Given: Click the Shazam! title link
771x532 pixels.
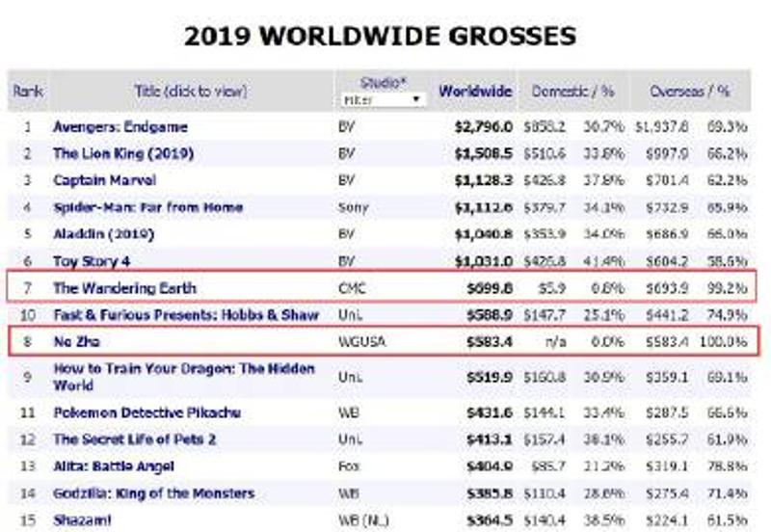Looking at the screenshot, I should (x=81, y=520).
